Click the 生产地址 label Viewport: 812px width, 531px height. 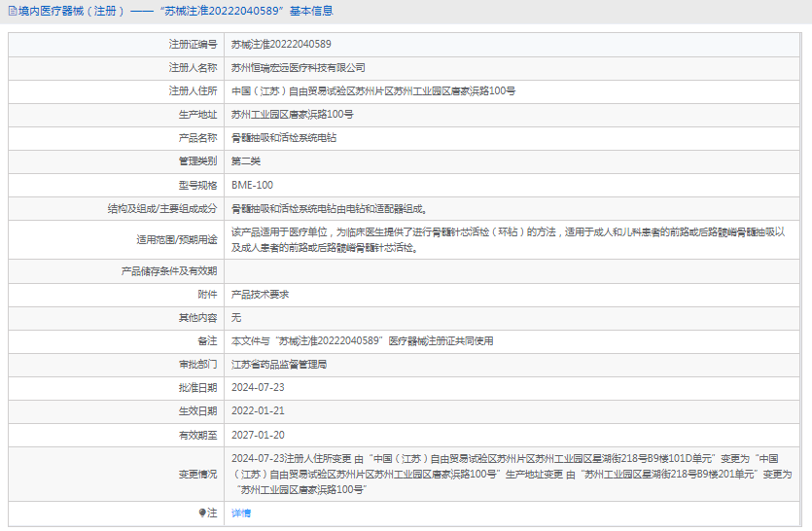pyautogui.click(x=197, y=115)
